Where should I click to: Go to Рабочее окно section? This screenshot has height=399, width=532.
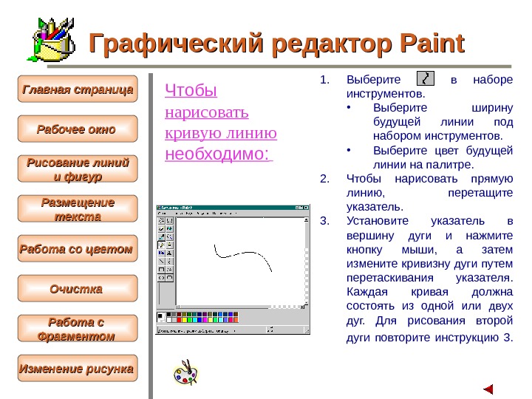[x=78, y=129]
